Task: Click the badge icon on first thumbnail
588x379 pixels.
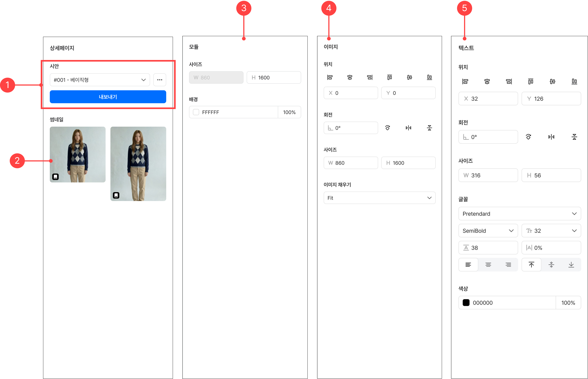Action: point(55,177)
